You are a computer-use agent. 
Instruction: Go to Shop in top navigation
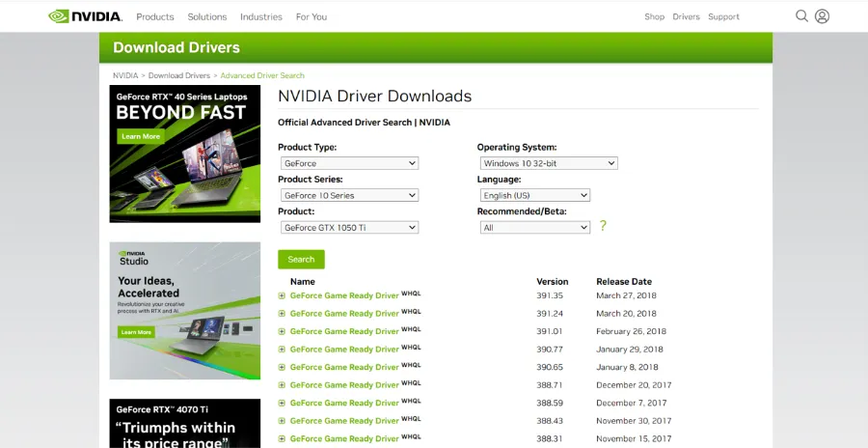point(654,16)
